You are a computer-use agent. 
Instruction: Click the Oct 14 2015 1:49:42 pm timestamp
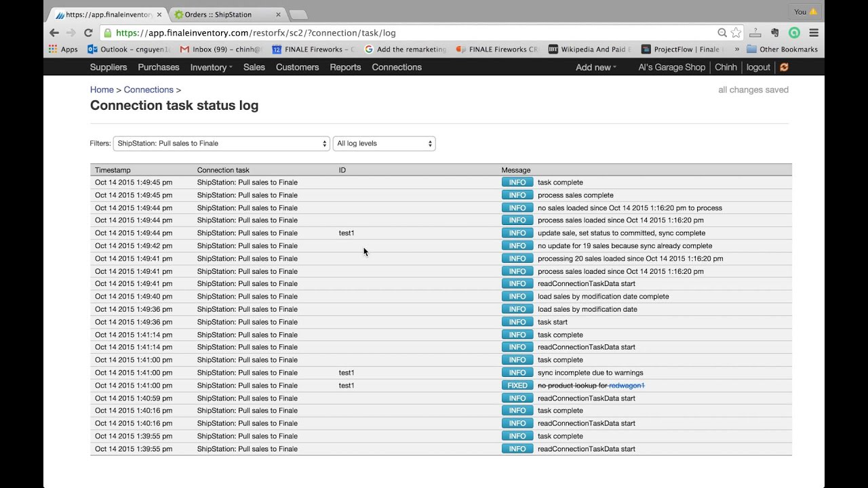(x=134, y=246)
